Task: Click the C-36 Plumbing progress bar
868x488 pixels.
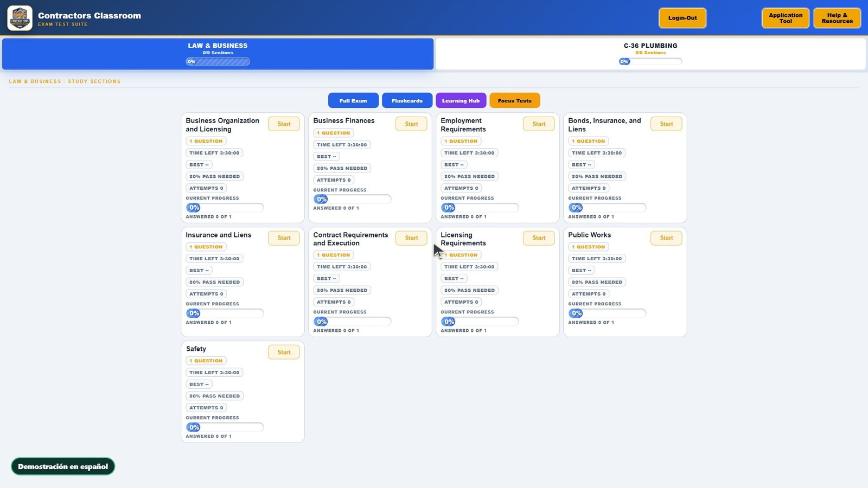Action: 650,61
